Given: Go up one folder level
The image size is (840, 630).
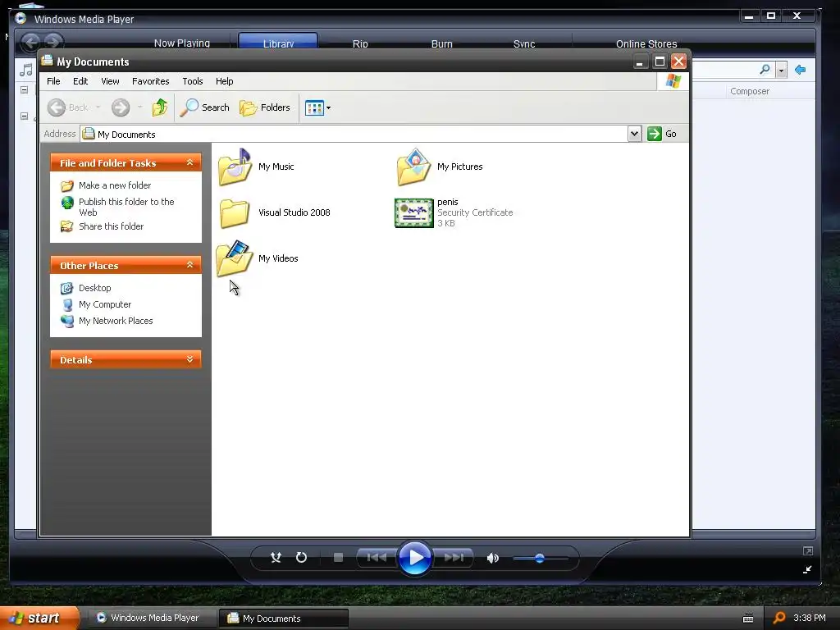Looking at the screenshot, I should (159, 107).
